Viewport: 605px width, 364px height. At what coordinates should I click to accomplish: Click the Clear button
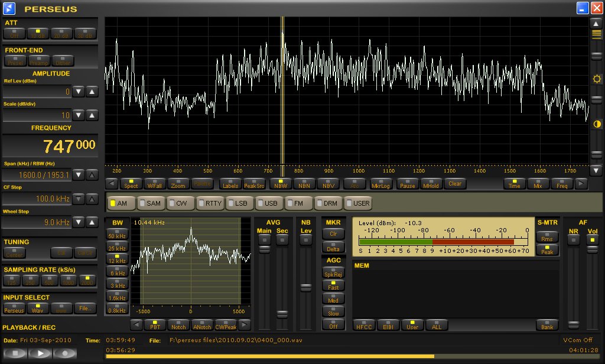point(455,184)
